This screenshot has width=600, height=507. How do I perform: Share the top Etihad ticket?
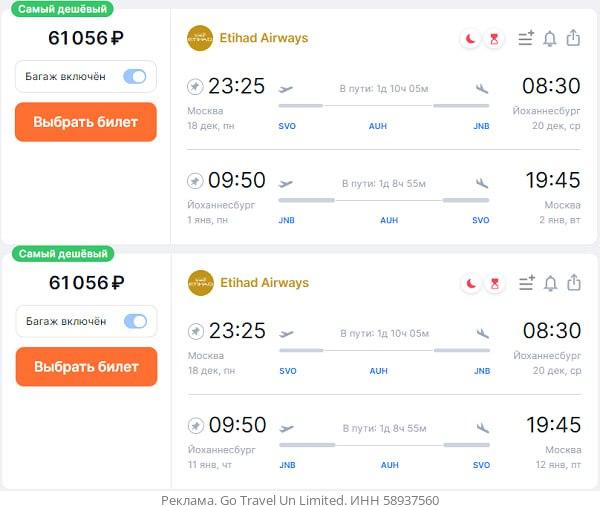click(x=573, y=38)
